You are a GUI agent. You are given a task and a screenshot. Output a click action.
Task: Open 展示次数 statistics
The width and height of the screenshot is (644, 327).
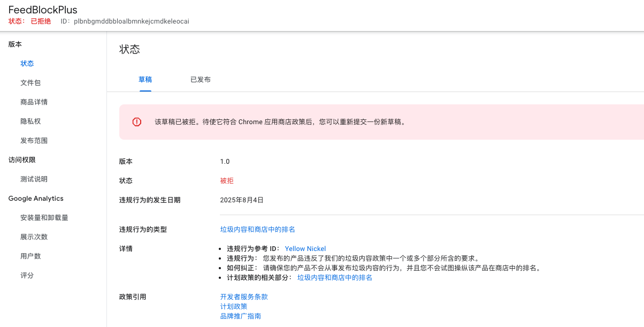point(34,237)
